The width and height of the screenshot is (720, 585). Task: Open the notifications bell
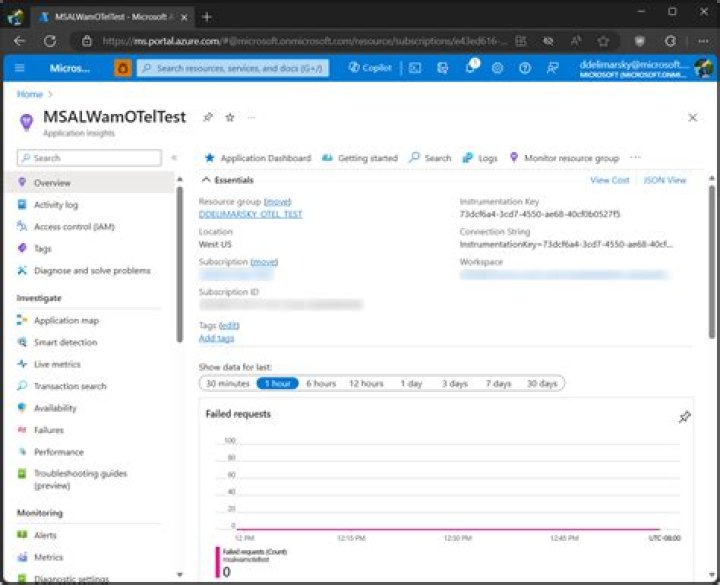pos(471,68)
